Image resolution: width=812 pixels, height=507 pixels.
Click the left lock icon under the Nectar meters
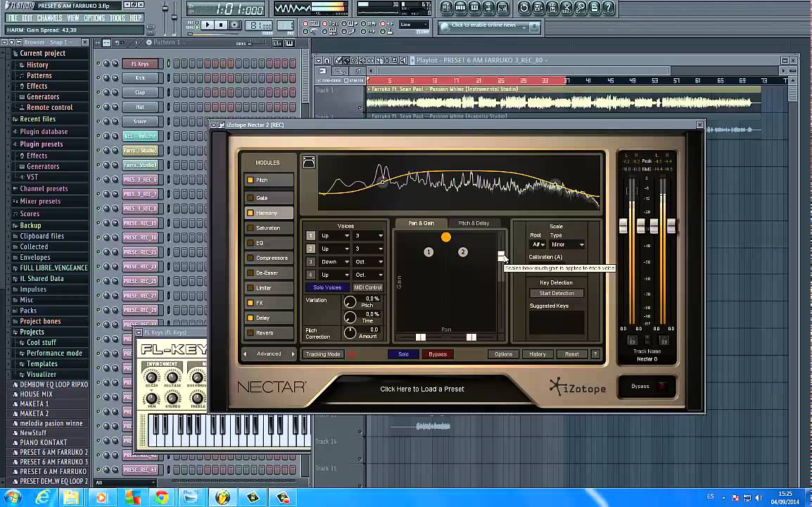[x=632, y=340]
